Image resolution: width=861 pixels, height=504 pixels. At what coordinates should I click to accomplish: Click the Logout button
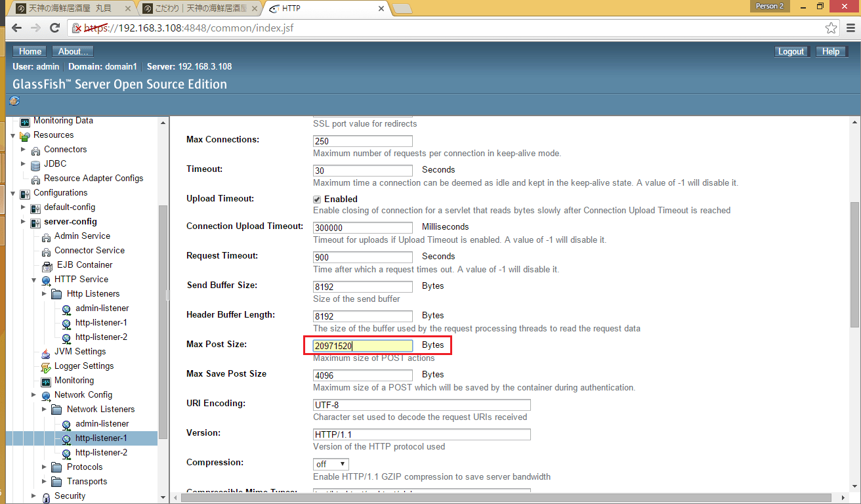click(x=791, y=52)
